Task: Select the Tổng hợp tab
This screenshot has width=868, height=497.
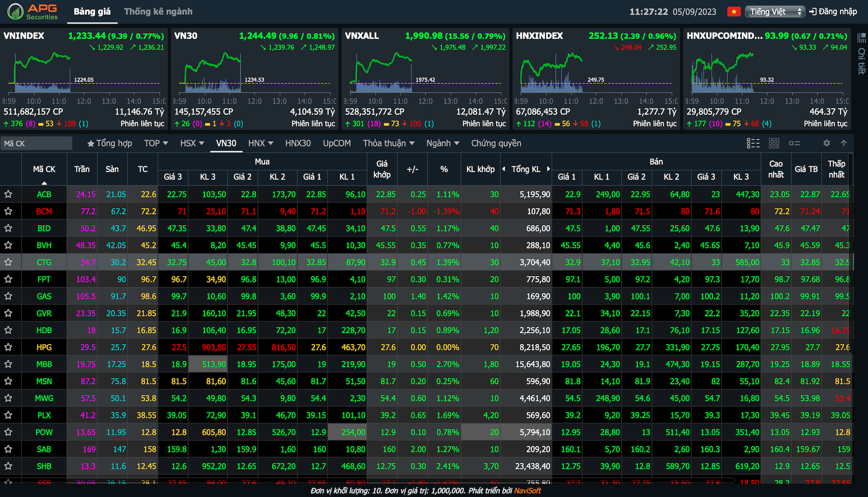Action: click(x=109, y=143)
